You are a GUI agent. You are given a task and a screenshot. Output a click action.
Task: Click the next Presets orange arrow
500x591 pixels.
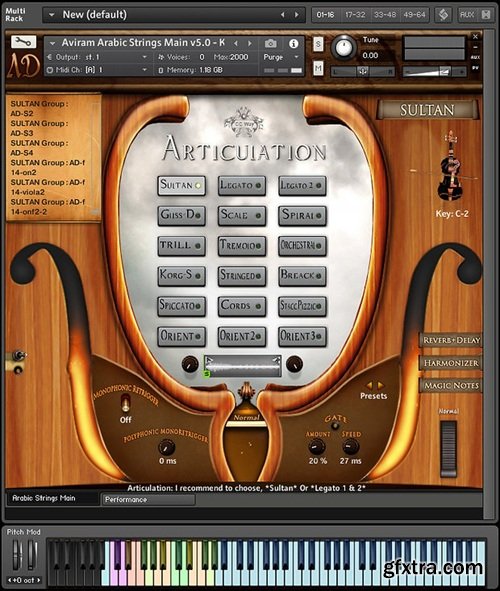tap(381, 385)
